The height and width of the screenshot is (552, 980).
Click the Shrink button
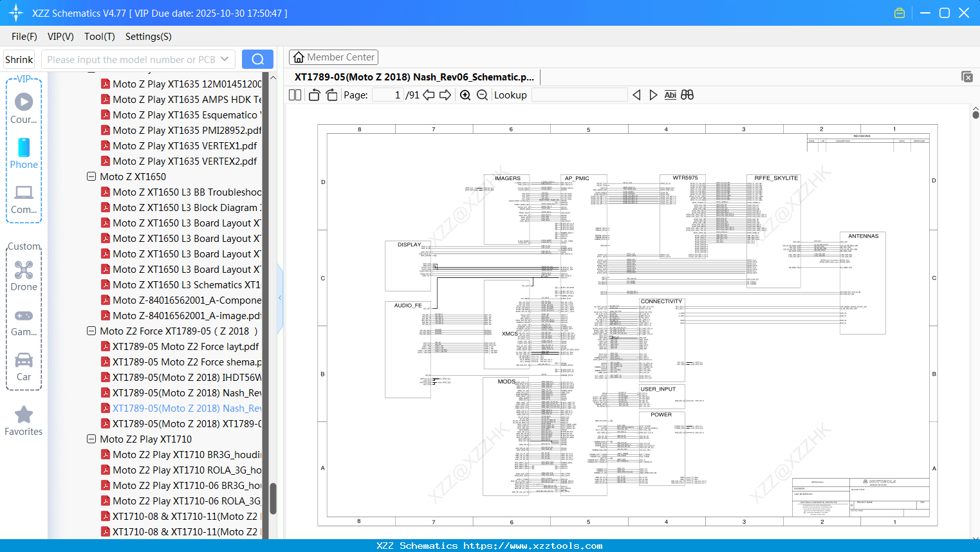(x=19, y=59)
